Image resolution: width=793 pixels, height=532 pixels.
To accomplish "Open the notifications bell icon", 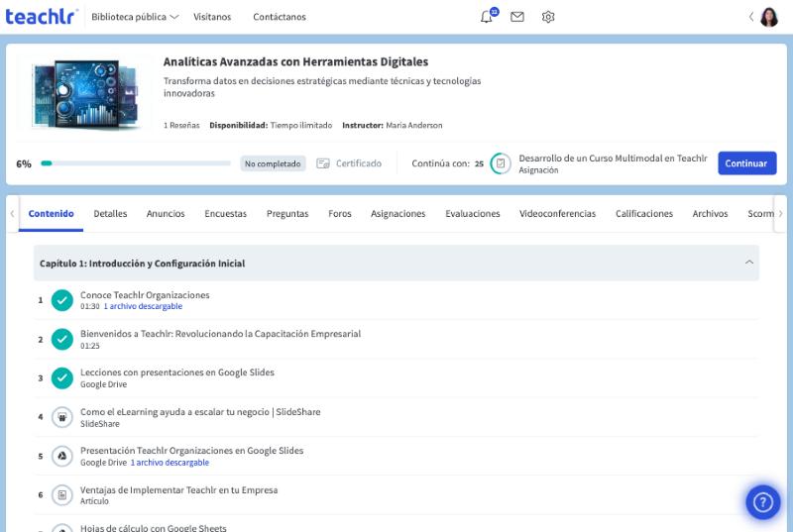I will 486,17.
